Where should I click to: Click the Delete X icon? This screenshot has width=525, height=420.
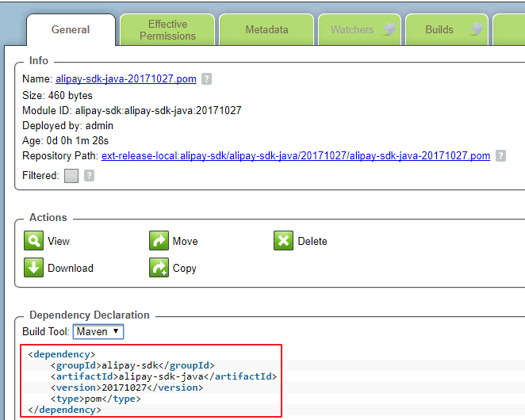pyautogui.click(x=283, y=240)
